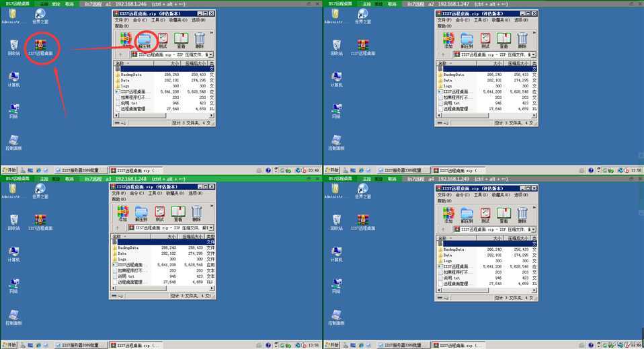Image resolution: width=644 pixels, height=349 pixels.
Task: Open the 命令 menu in pane a2's WinRAR
Action: pos(462,20)
